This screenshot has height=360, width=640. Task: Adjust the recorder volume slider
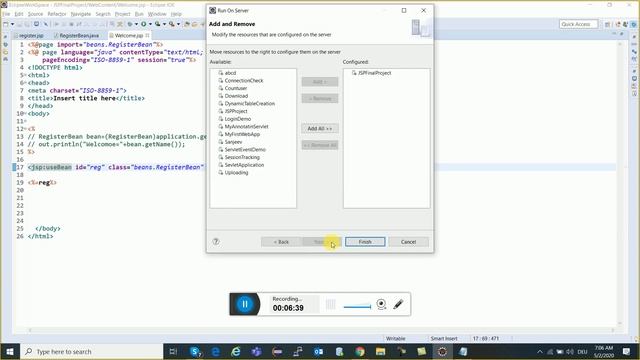(x=357, y=307)
